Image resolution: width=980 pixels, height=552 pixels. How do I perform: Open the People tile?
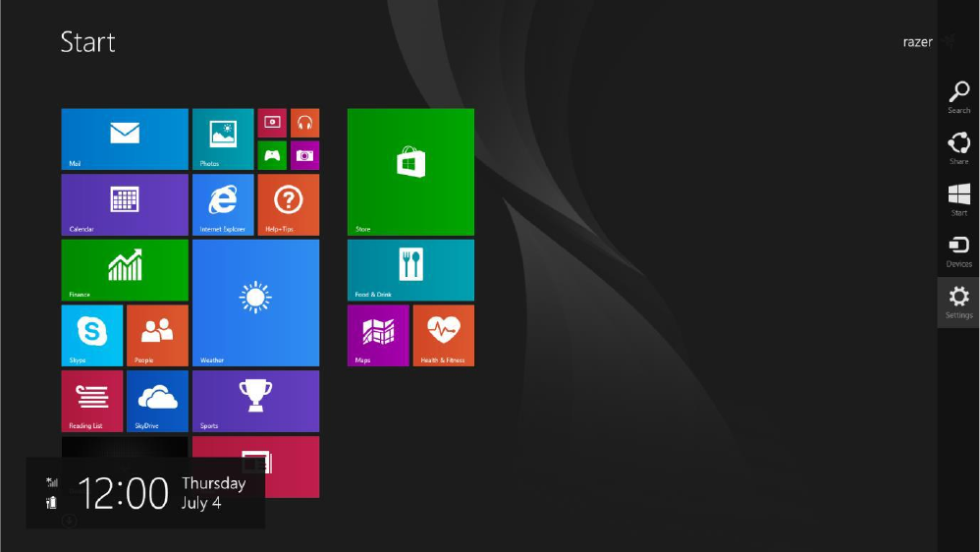(157, 336)
